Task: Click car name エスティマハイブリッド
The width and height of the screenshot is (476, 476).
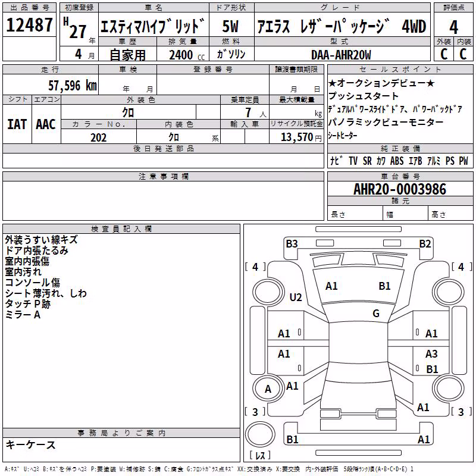Action: coord(152,26)
